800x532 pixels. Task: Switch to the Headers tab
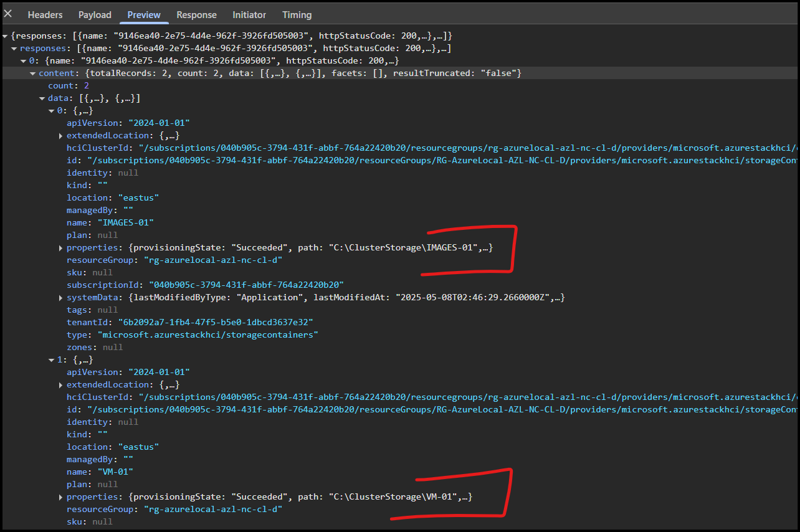click(x=45, y=14)
